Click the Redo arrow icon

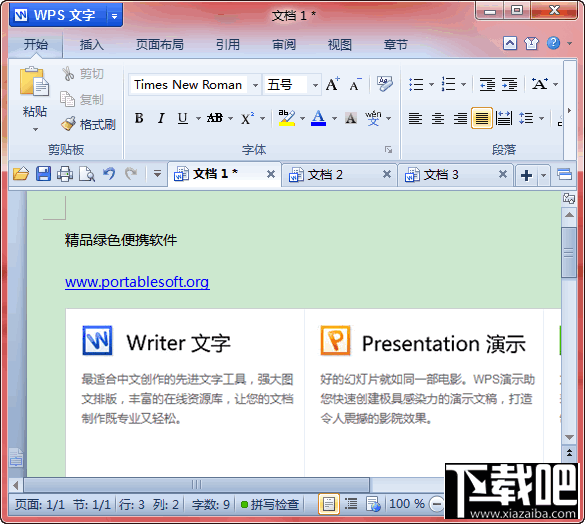click(x=131, y=174)
